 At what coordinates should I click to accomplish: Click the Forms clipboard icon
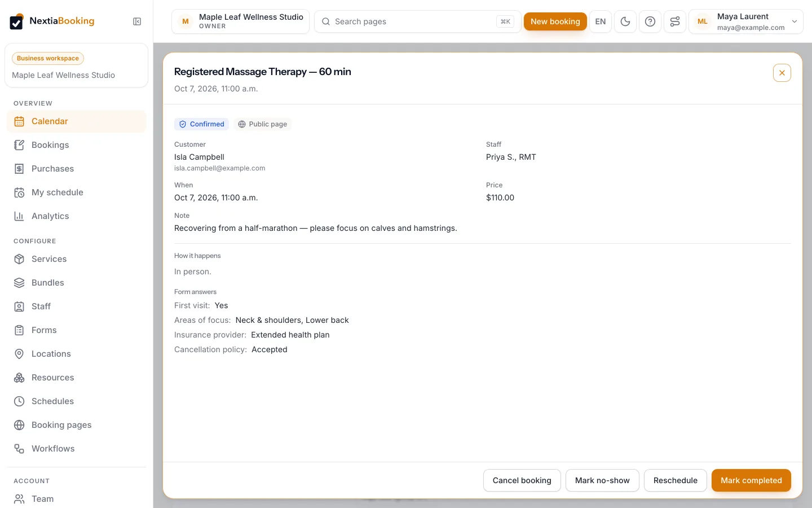pos(19,330)
